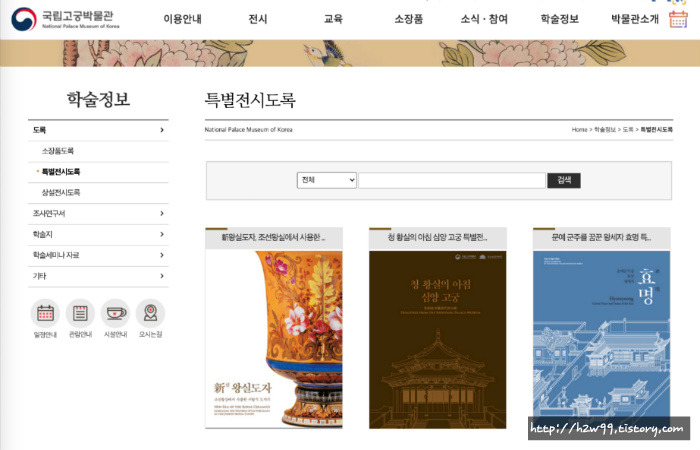
Task: Open the 전체 search category dropdown
Action: [x=327, y=180]
